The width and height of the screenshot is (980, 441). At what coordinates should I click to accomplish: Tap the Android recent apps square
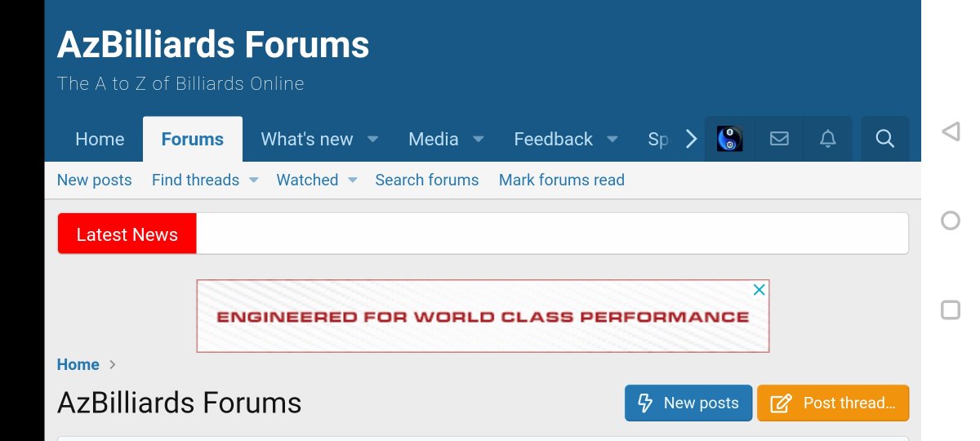(950, 310)
